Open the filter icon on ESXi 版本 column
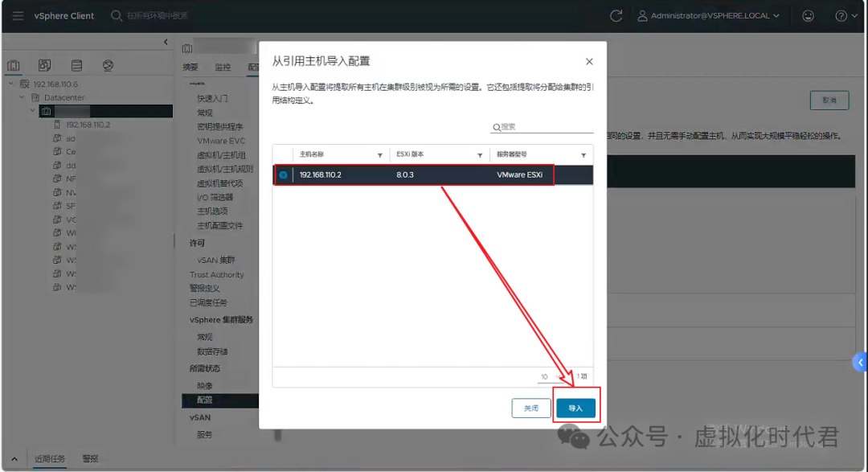 480,154
